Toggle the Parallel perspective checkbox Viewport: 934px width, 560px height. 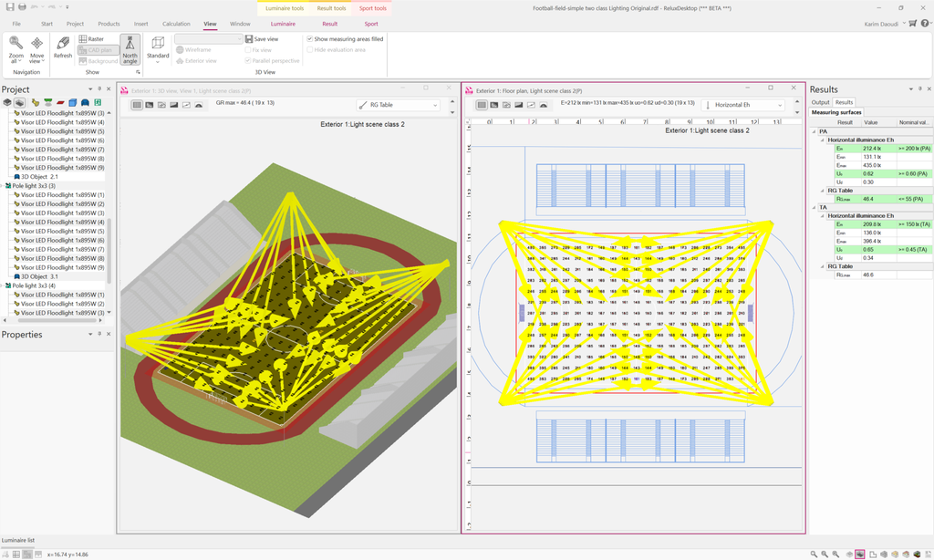pos(249,61)
